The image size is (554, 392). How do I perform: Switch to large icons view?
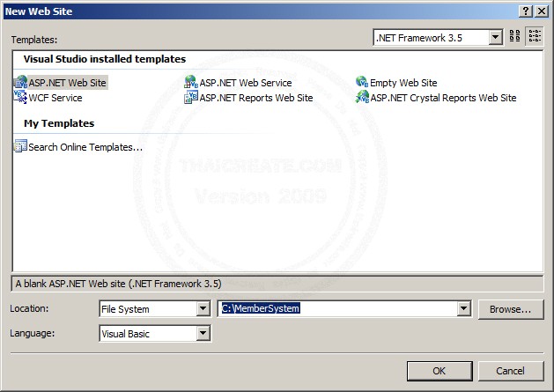point(514,36)
